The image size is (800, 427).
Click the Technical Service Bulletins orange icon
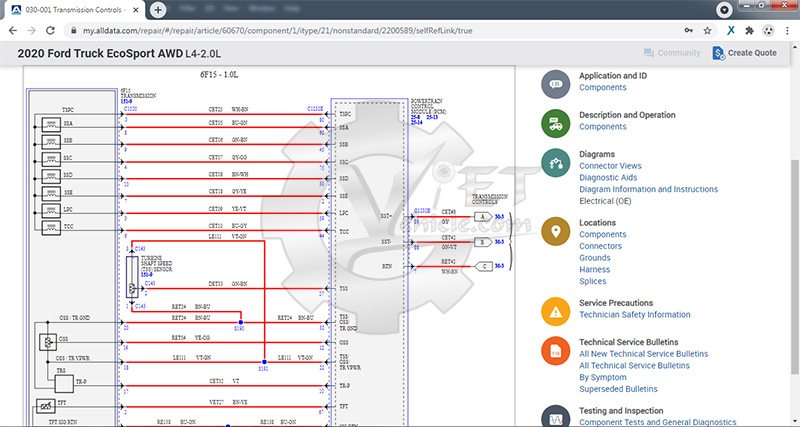556,351
